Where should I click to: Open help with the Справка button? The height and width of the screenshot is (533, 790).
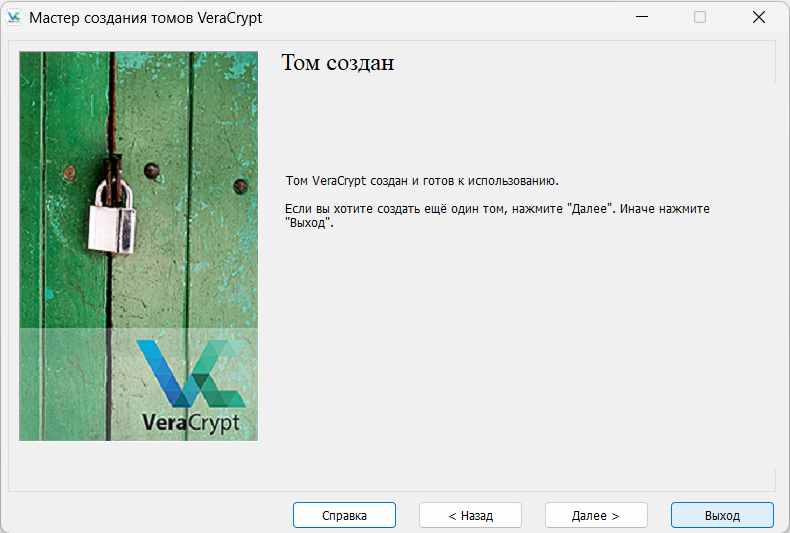pos(344,515)
